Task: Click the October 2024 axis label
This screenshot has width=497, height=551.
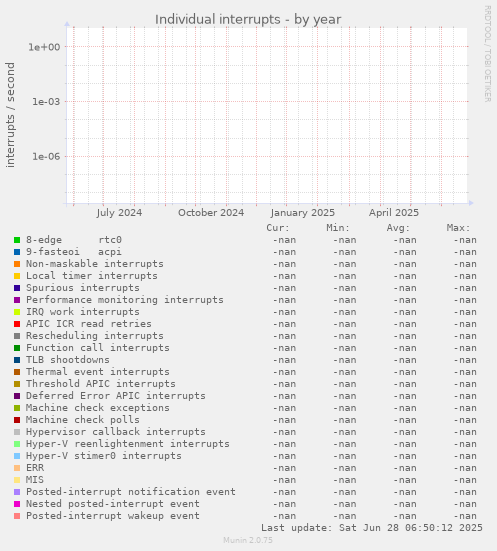Action: pyautogui.click(x=211, y=213)
